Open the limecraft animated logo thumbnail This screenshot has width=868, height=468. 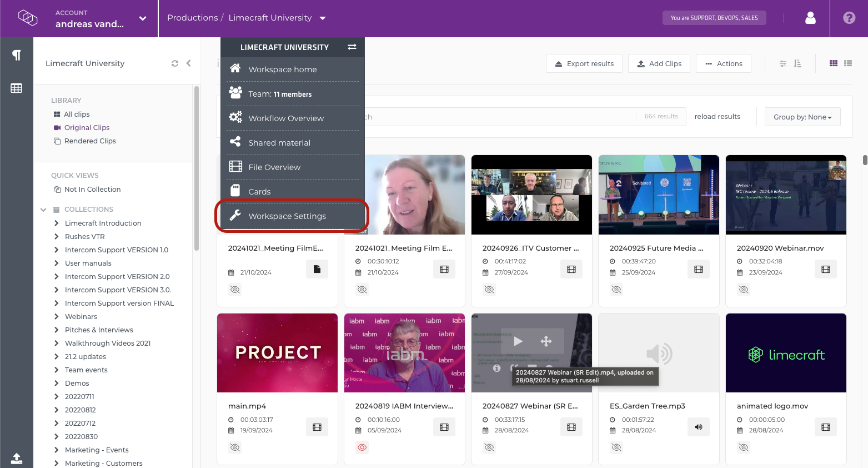click(x=786, y=353)
